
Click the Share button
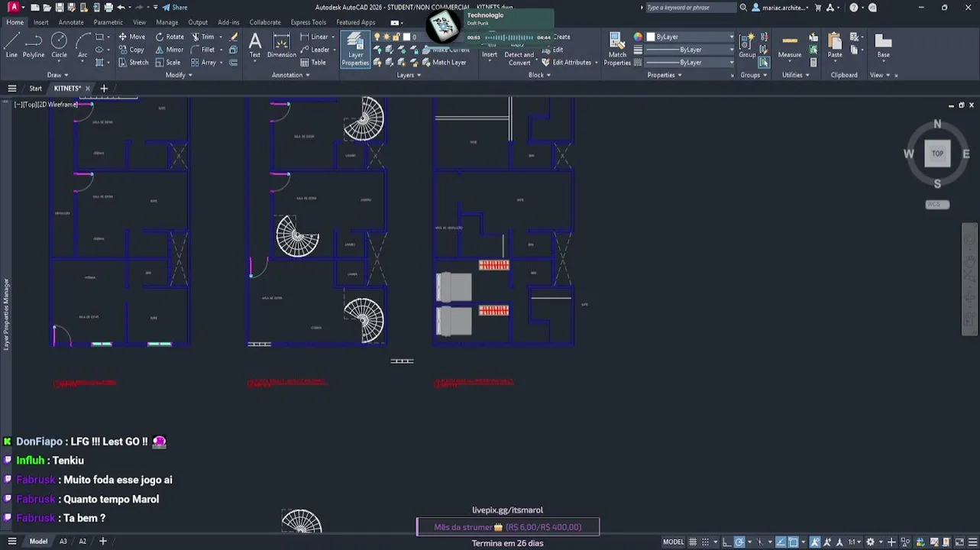point(175,8)
